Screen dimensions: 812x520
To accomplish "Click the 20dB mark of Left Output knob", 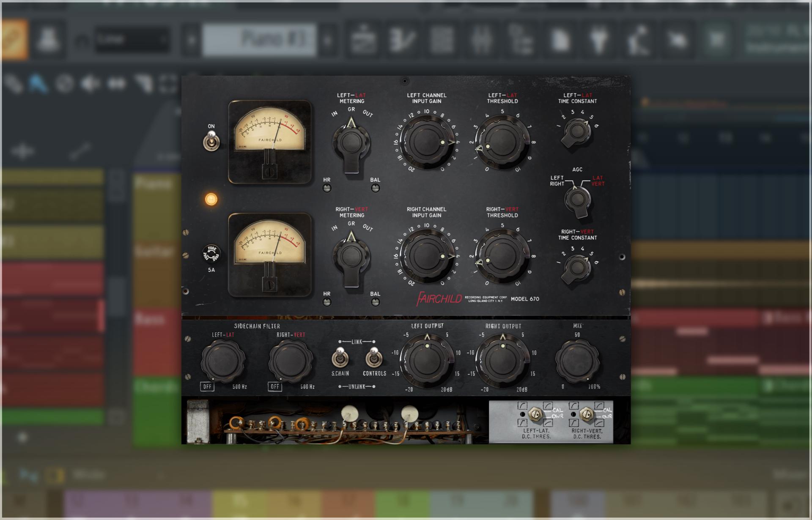I will point(447,389).
